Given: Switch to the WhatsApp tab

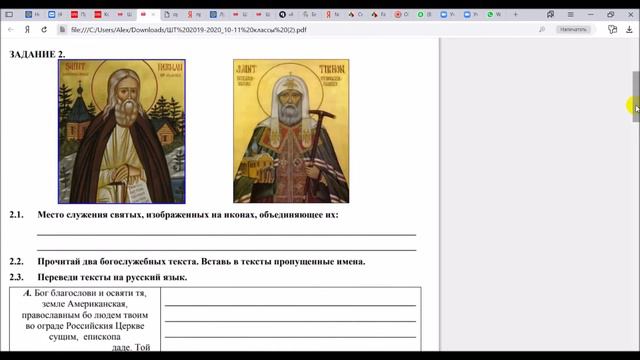Looking at the screenshot, I should (x=493, y=14).
